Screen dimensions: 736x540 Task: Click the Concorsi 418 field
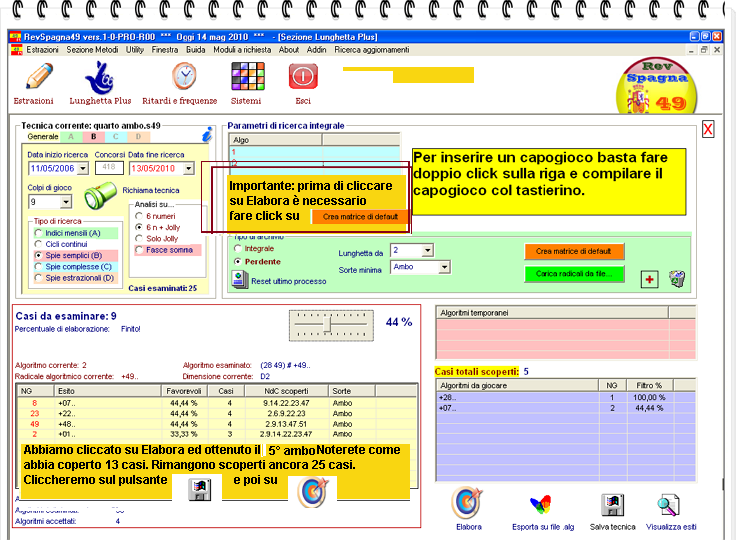pyautogui.click(x=109, y=168)
